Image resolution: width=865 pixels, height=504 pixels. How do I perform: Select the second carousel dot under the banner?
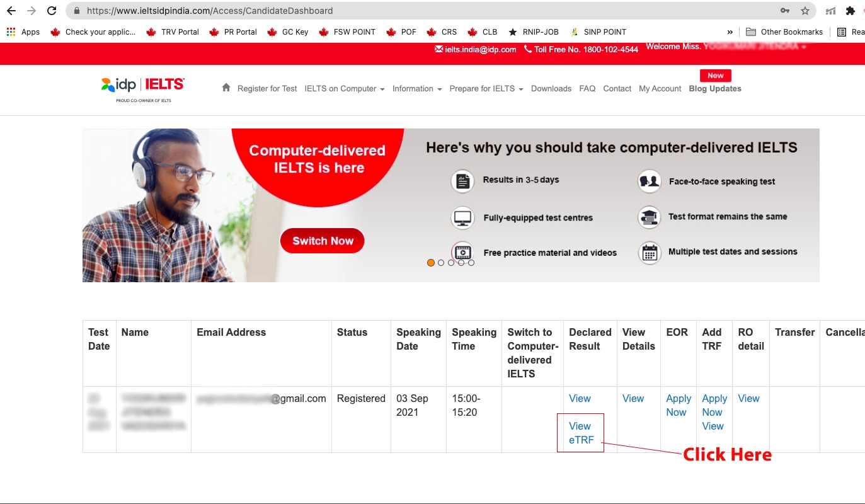(x=440, y=262)
